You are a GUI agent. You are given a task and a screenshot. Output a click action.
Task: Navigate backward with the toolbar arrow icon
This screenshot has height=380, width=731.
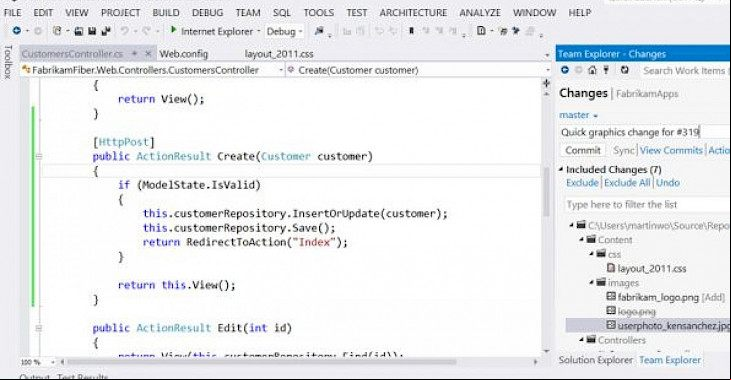coord(17,31)
